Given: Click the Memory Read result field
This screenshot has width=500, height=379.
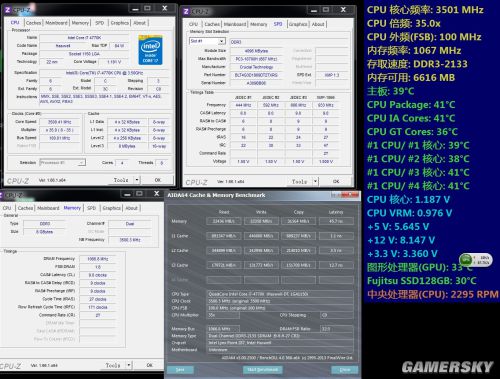Looking at the screenshot, I should 224,221.
